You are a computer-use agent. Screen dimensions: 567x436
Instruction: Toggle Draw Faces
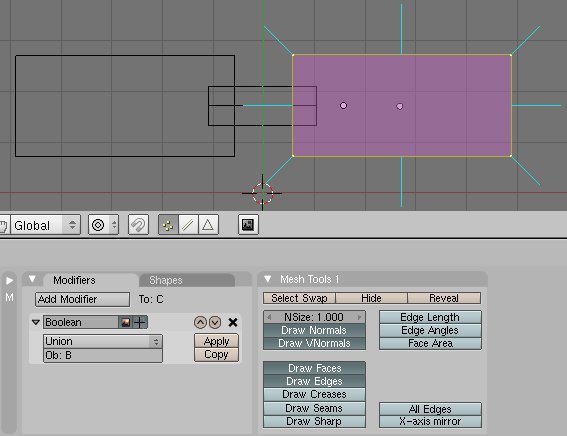[314, 368]
